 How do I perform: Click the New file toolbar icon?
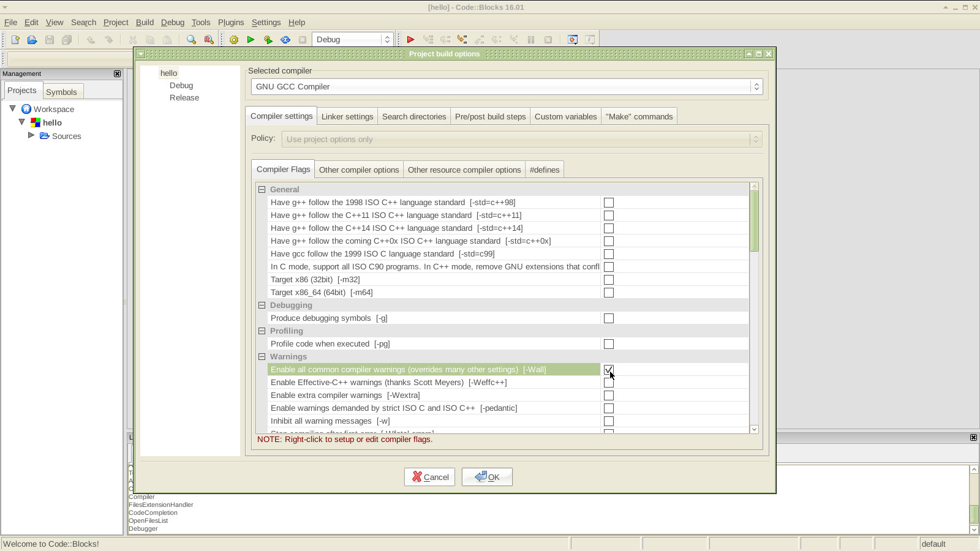pyautogui.click(x=15, y=40)
